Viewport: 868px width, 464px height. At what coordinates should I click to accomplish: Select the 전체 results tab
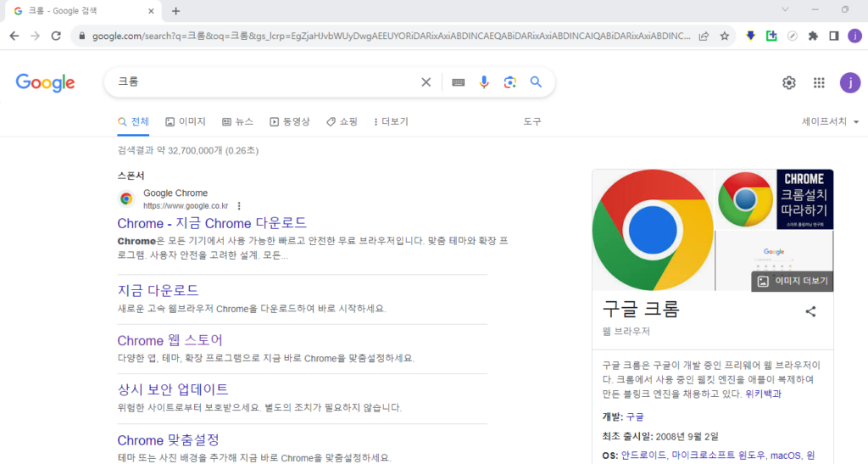133,122
